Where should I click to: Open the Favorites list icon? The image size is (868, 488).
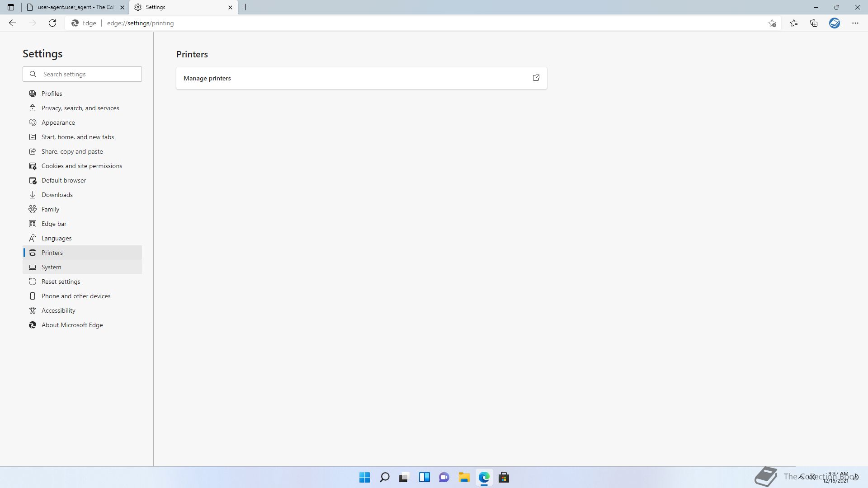tap(794, 23)
